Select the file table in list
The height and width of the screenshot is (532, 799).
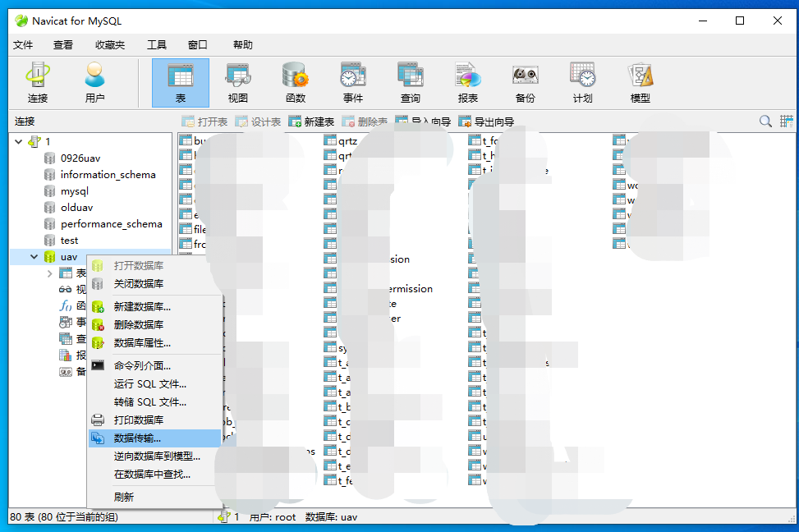pos(193,229)
